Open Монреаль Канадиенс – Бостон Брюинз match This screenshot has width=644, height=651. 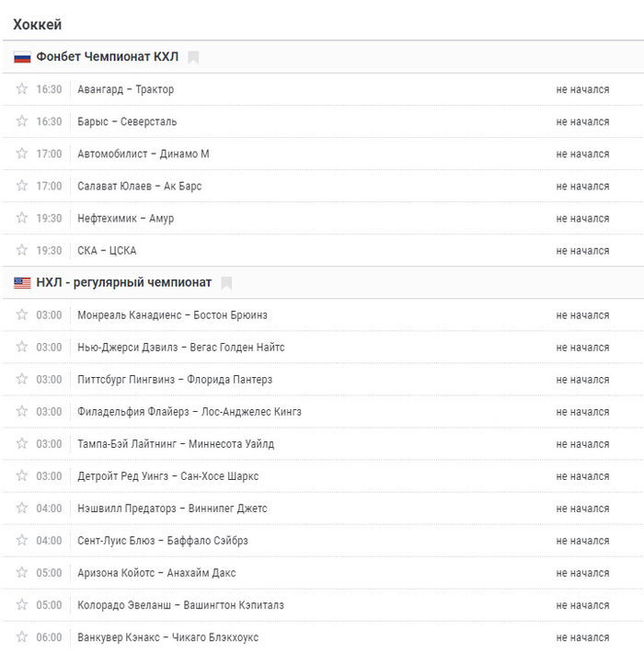coord(172,315)
